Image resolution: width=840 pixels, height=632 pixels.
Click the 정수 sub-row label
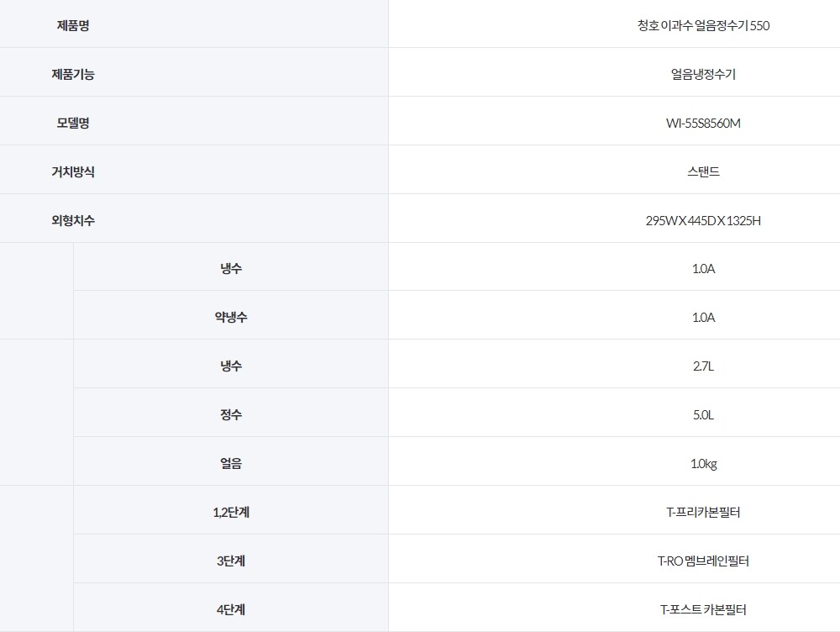(x=230, y=414)
